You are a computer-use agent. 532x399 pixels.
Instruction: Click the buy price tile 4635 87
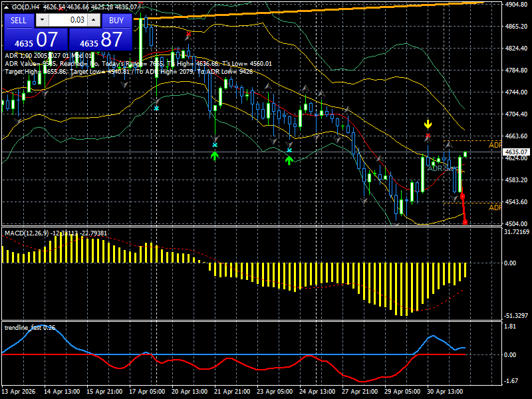(100, 39)
